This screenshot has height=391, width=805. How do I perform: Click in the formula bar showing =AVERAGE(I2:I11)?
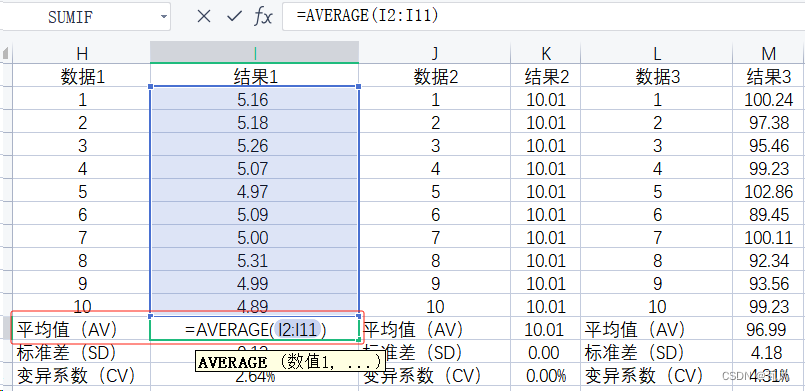click(544, 16)
